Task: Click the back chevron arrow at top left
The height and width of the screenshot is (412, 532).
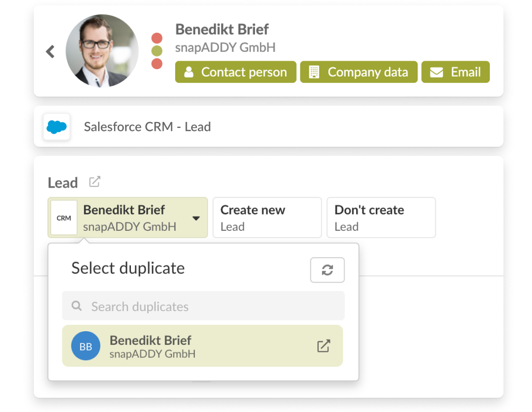Action: 50,51
